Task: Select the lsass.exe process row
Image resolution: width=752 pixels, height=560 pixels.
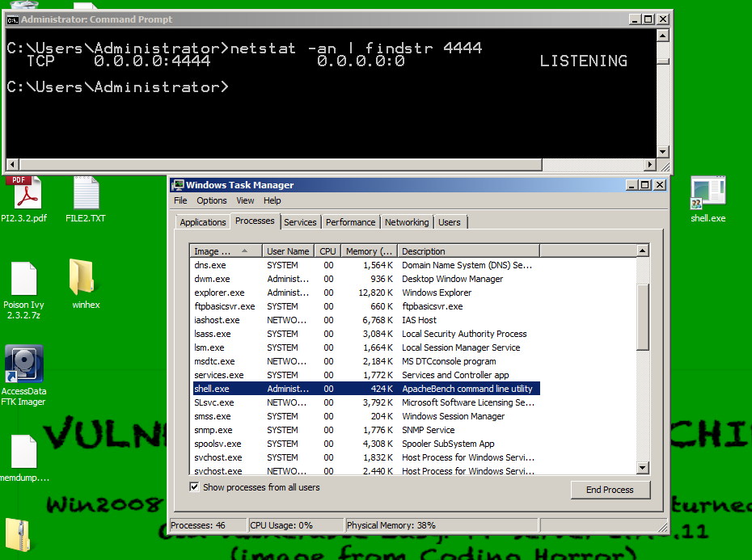Action: pos(366,334)
